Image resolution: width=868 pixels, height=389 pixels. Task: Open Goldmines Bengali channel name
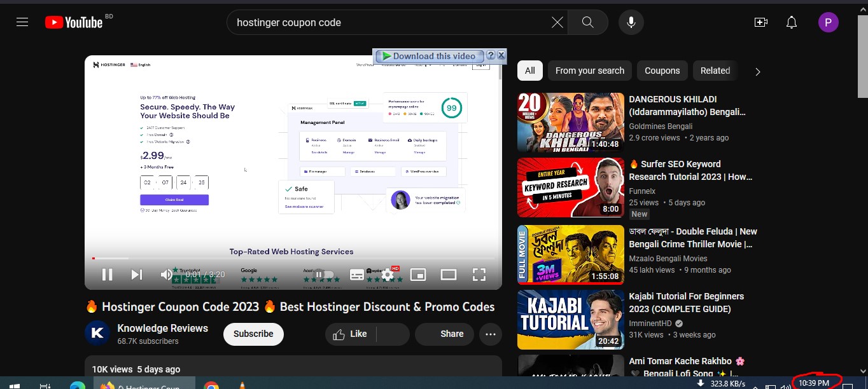[661, 126]
